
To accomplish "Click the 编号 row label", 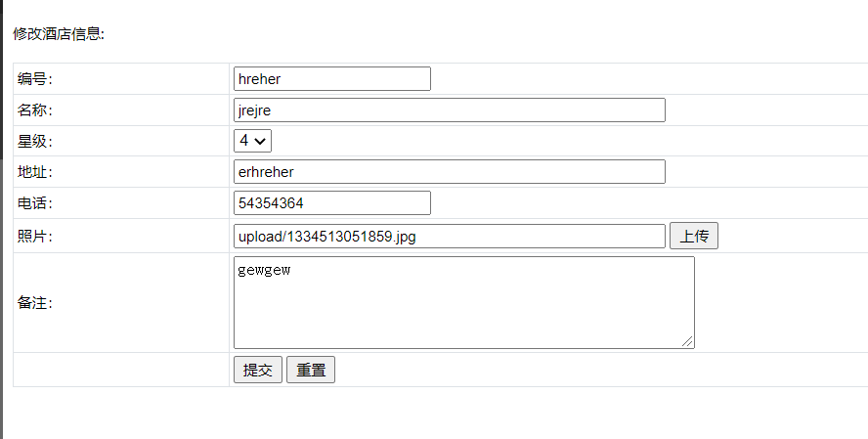I will pyautogui.click(x=35, y=79).
